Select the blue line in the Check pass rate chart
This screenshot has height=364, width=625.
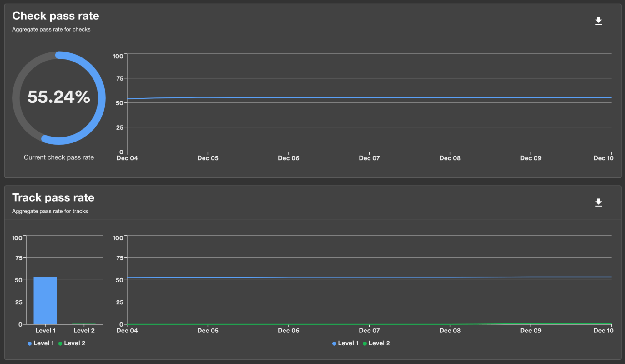coord(369,97)
